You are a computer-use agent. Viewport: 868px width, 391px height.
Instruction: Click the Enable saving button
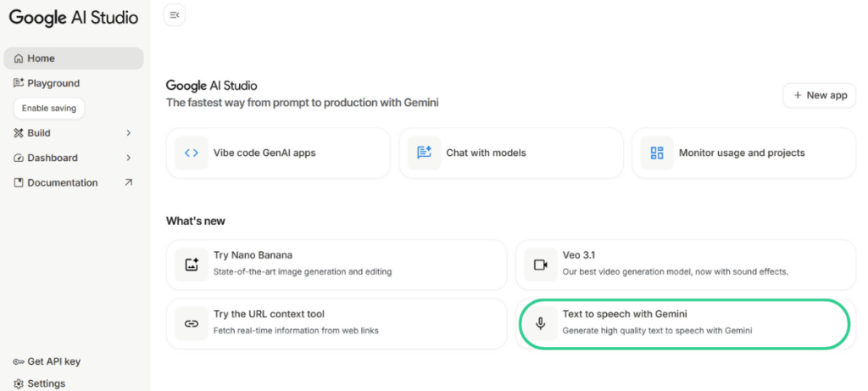48,109
